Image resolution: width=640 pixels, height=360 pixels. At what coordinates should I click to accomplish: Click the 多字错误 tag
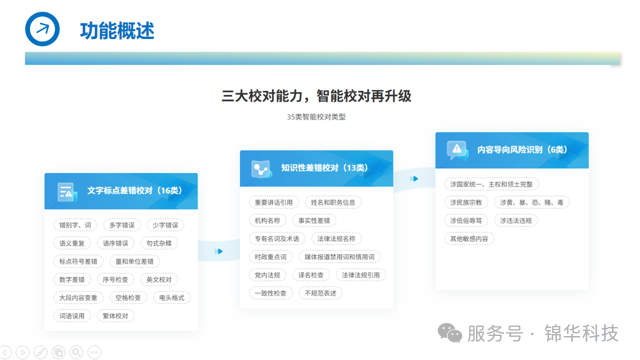122,225
